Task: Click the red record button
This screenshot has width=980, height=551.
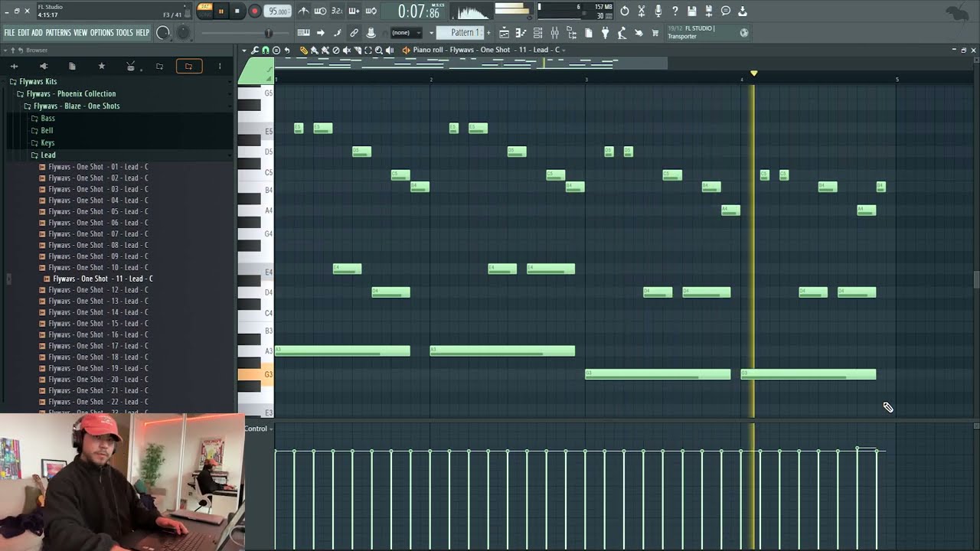Action: (254, 11)
